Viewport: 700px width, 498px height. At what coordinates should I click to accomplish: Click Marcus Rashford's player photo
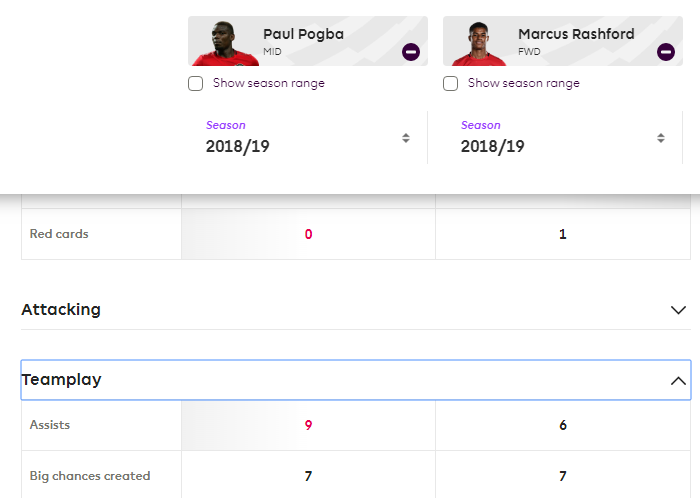point(479,43)
